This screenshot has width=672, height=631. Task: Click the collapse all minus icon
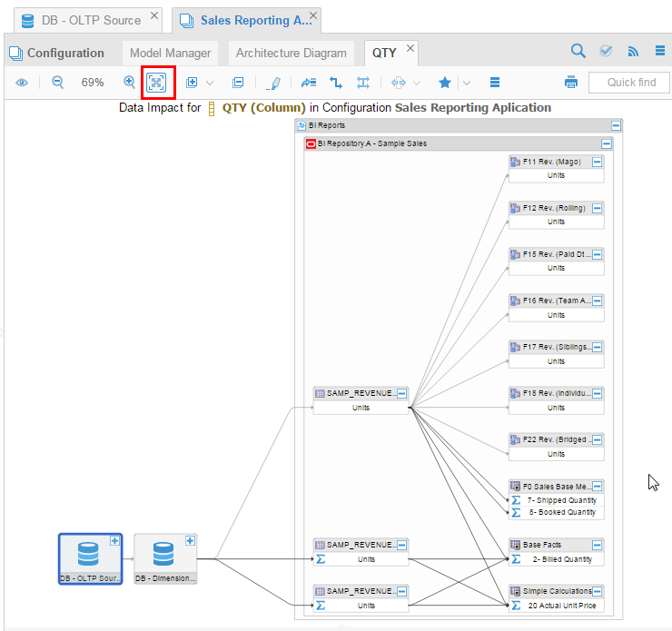pos(238,83)
